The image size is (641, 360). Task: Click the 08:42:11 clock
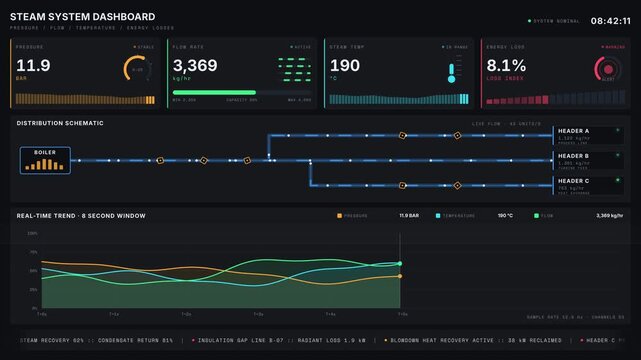[x=611, y=21]
